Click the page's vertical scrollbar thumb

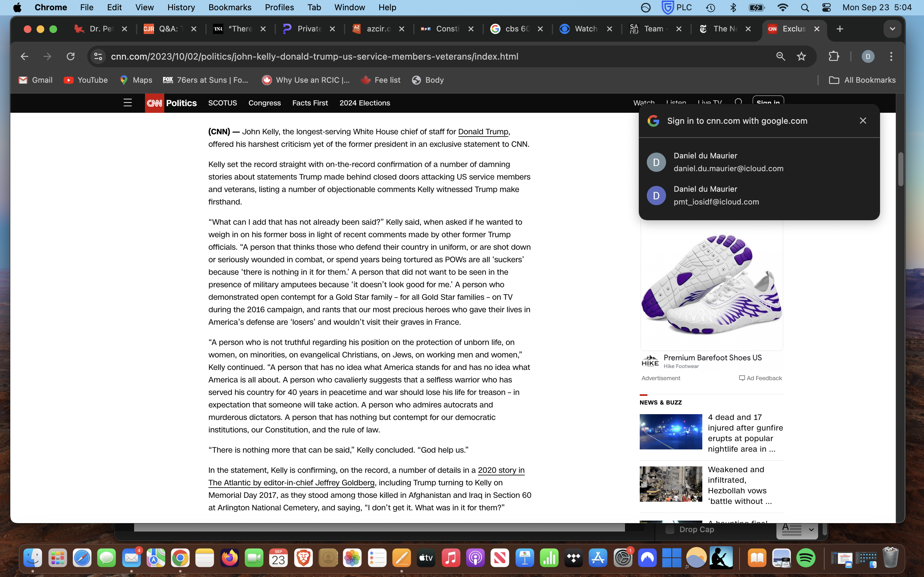coord(900,170)
